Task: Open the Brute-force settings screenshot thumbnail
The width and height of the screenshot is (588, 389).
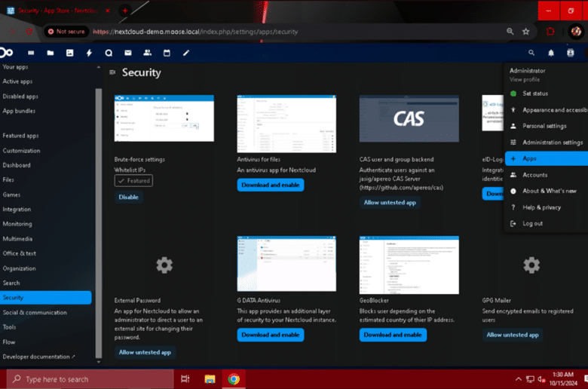Action: coord(164,118)
